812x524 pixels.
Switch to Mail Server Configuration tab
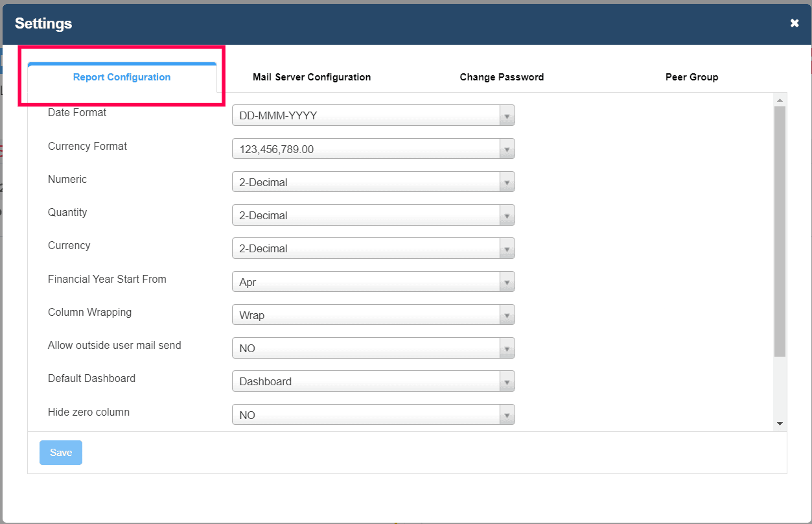(312, 77)
